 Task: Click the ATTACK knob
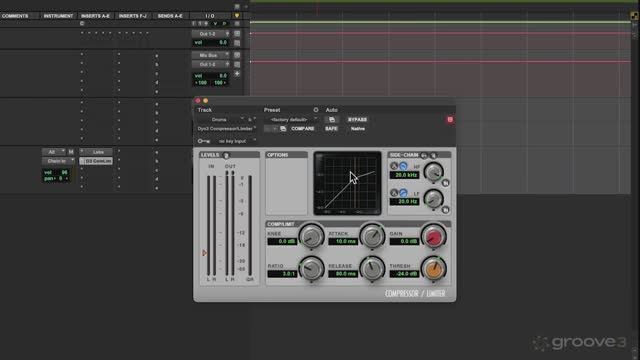(372, 236)
